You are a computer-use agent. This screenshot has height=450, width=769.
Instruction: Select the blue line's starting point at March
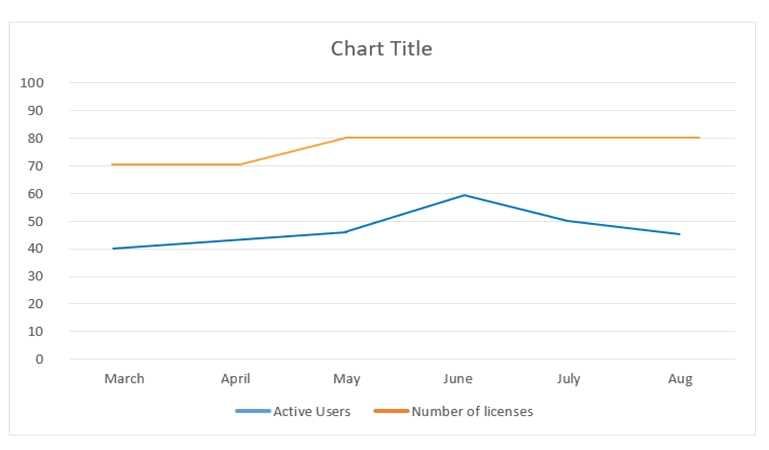113,249
